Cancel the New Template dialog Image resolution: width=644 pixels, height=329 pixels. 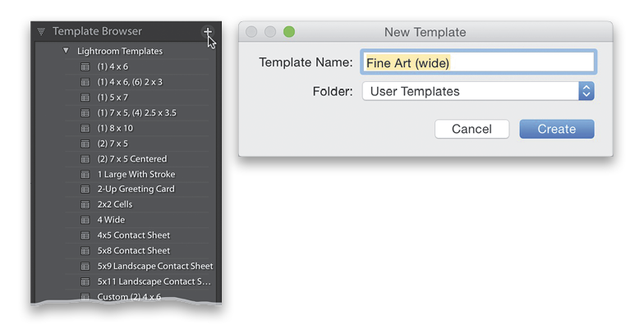tap(471, 129)
